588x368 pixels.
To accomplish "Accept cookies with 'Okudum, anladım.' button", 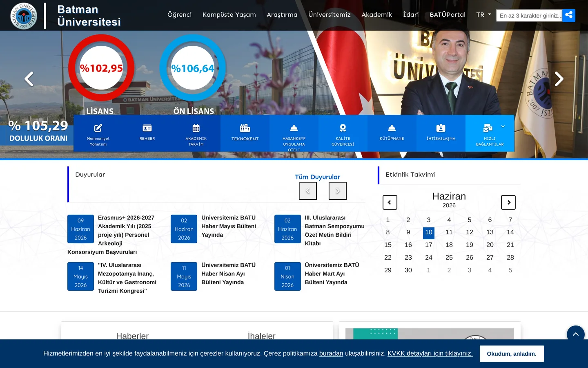I will [x=512, y=354].
